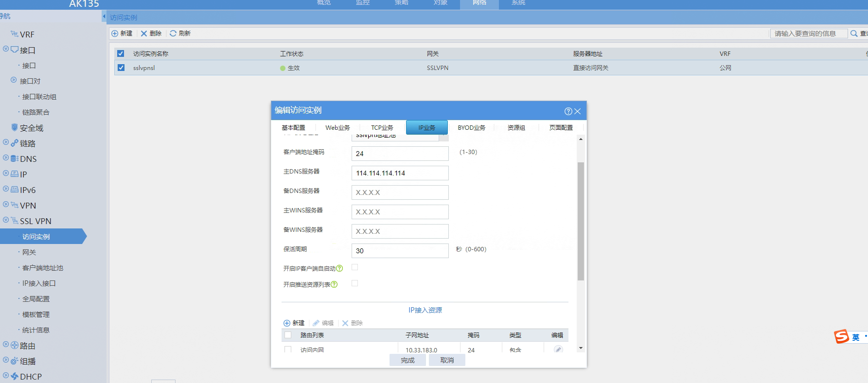Image resolution: width=868 pixels, height=383 pixels.
Task: Click the 请输入要查询的信息 search box
Action: click(x=809, y=34)
